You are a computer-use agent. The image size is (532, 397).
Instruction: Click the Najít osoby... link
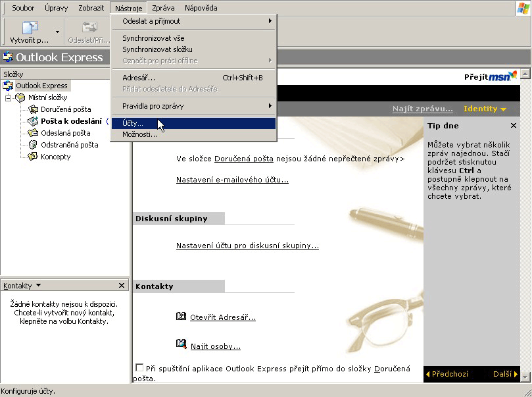point(216,346)
